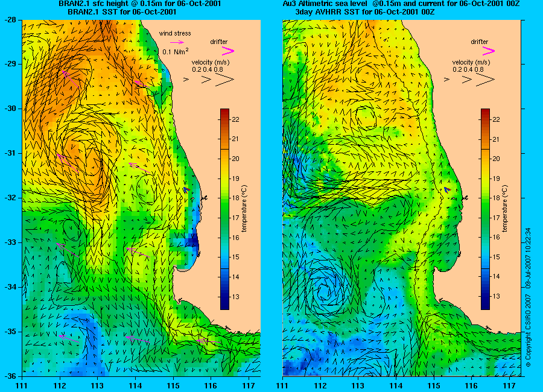Screen dimensions: 543x392
Task: Click 'velocity (m/s)' label in right panel
Action: [x=471, y=62]
